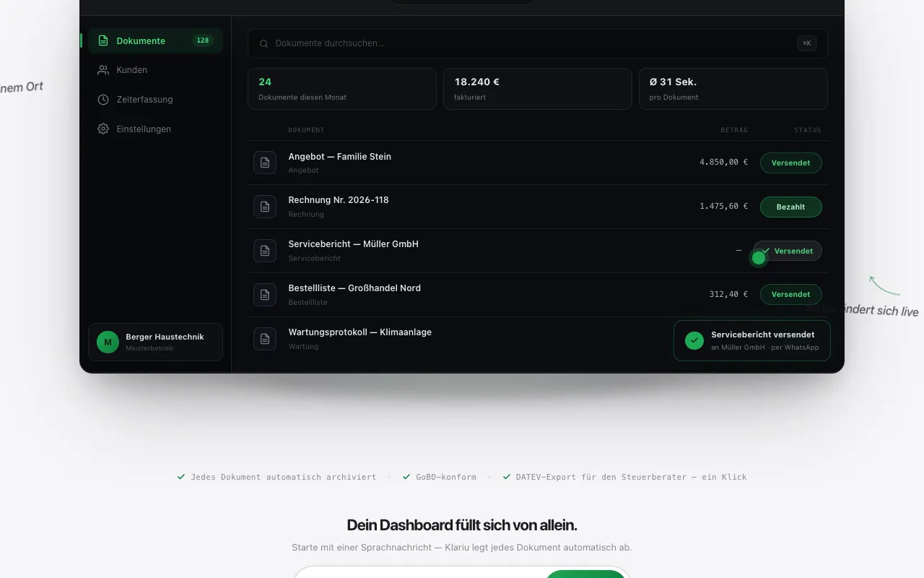Click the 128 badge next to Dokumente
Viewport: 924px width, 578px height.
pyautogui.click(x=203, y=40)
